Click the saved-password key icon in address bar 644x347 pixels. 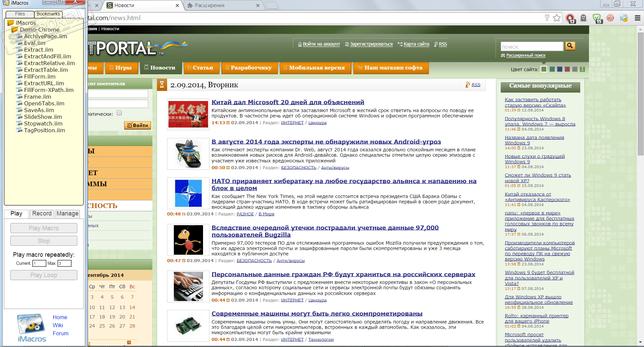(547, 18)
